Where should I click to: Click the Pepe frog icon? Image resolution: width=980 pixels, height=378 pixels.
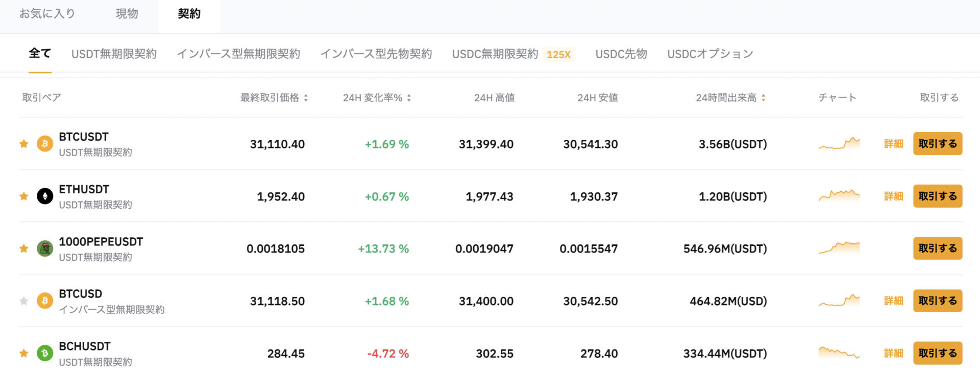pyautogui.click(x=45, y=249)
